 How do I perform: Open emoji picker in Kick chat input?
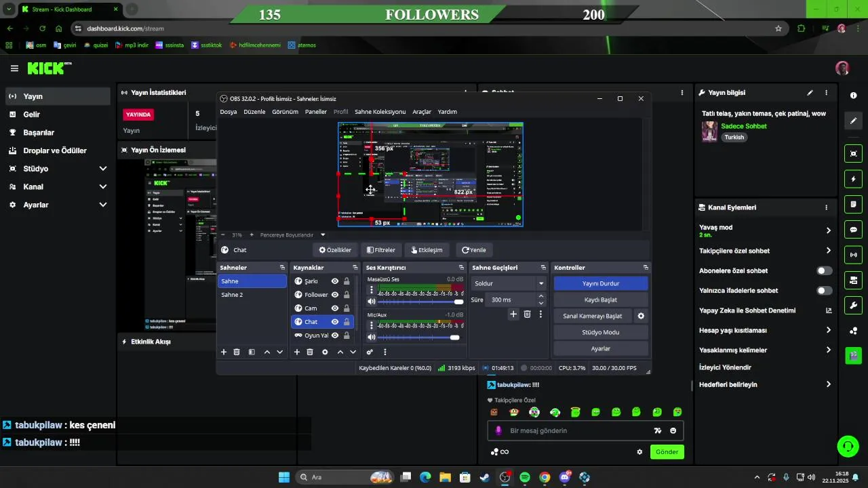pos(673,430)
